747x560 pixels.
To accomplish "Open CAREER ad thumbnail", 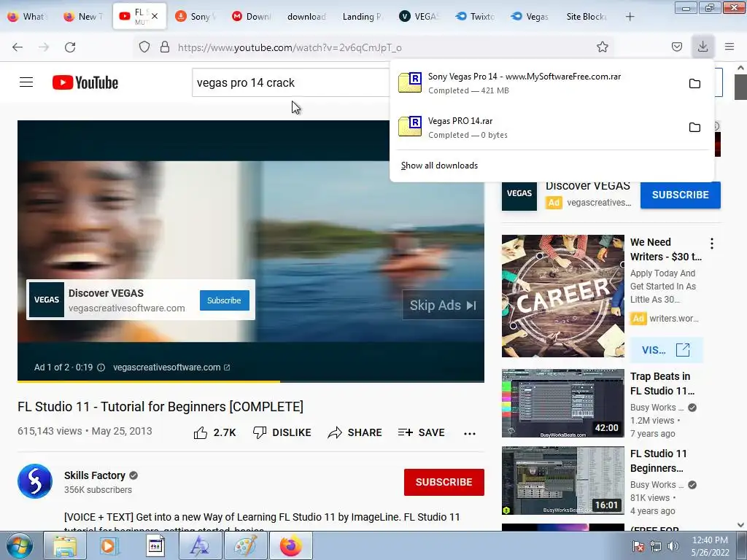I will (562, 296).
